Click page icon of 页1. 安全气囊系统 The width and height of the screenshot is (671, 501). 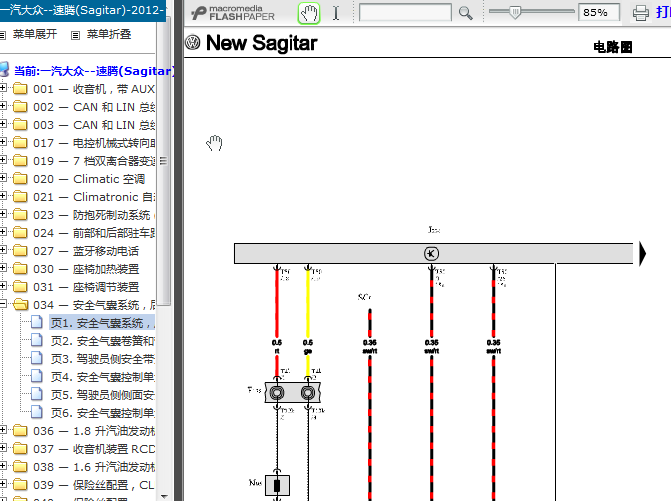click(37, 322)
